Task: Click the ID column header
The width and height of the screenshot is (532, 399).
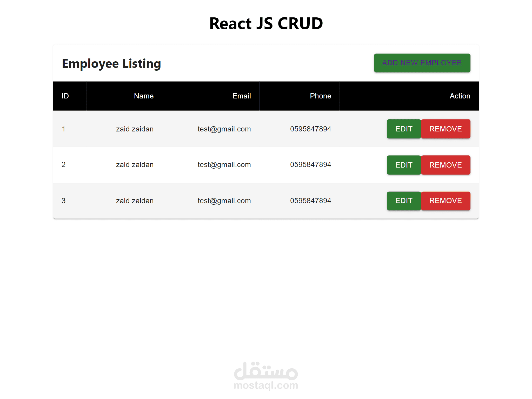Action: click(65, 96)
